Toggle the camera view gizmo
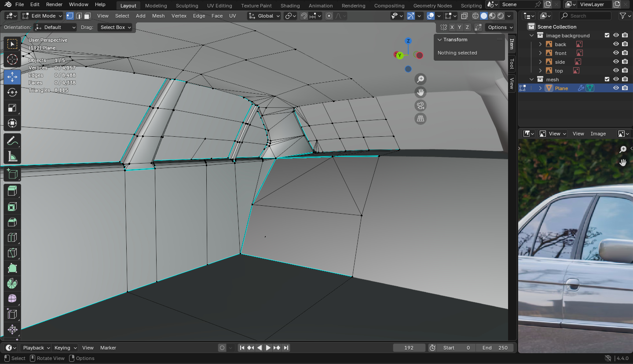The image size is (633, 364). (x=421, y=106)
